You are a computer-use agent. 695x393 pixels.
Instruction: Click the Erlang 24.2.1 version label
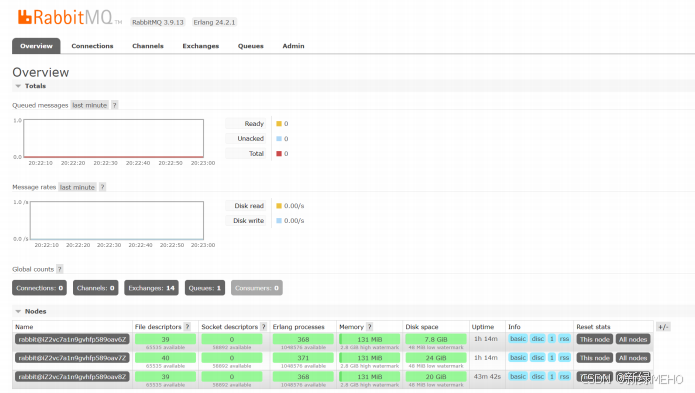(214, 22)
